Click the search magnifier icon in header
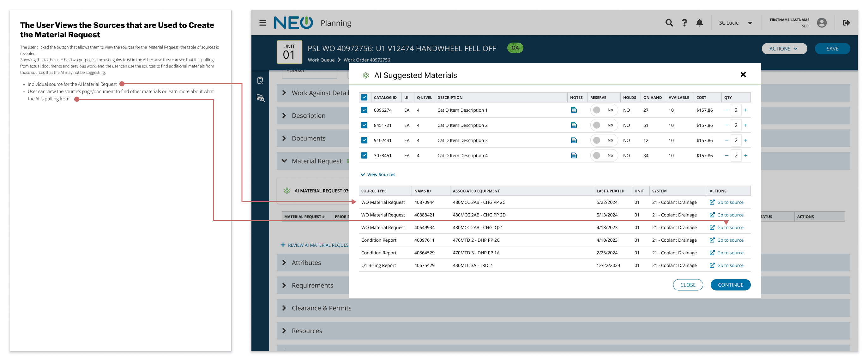This screenshot has height=361, width=868. [669, 23]
